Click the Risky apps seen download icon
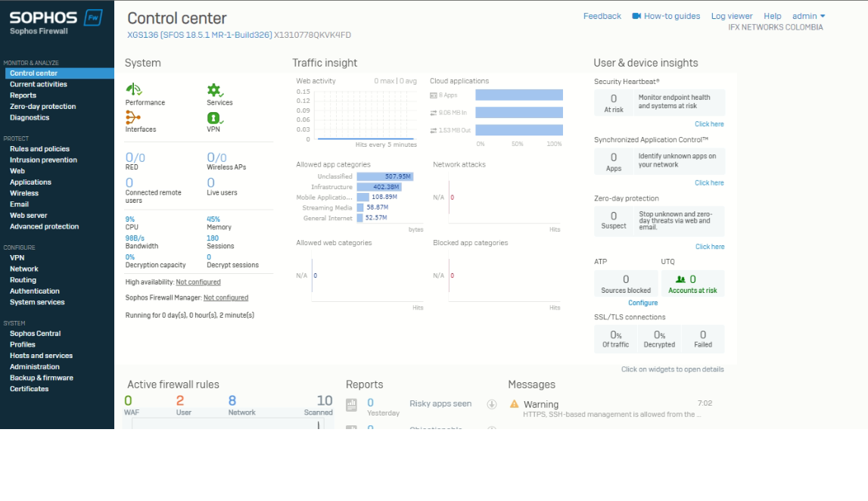This screenshot has height=501, width=868. click(492, 404)
